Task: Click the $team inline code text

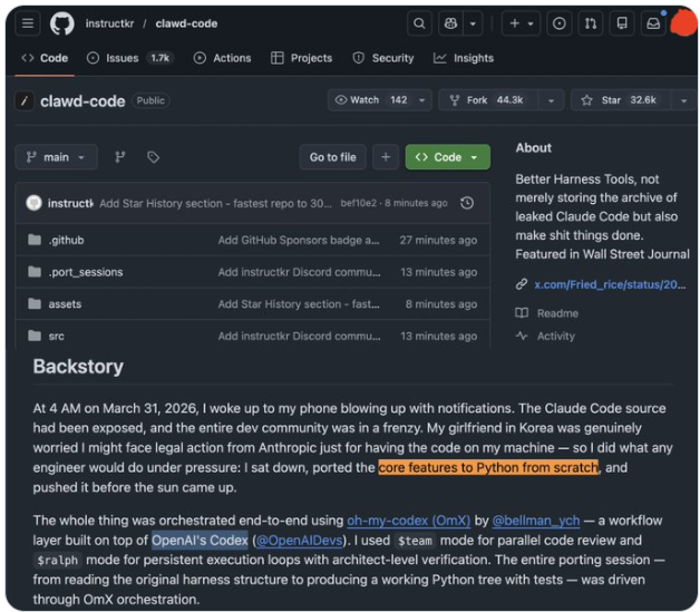Action: (415, 540)
